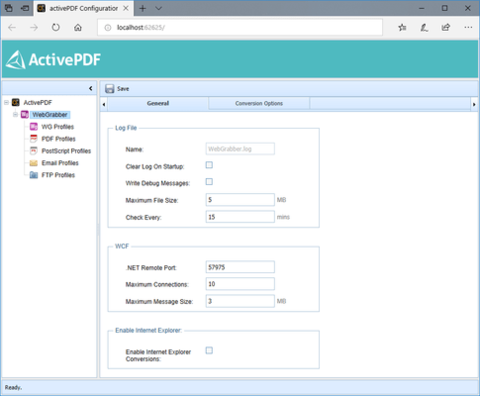
Task: Collapse the left navigation panel arrow
Action: coord(91,88)
